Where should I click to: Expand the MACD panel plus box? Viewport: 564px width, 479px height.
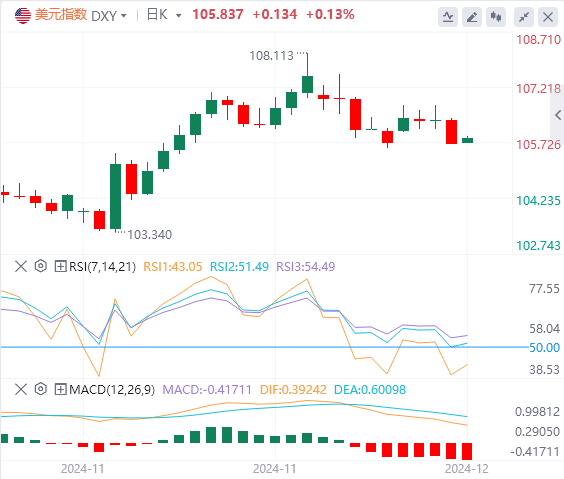pyautogui.click(x=60, y=389)
